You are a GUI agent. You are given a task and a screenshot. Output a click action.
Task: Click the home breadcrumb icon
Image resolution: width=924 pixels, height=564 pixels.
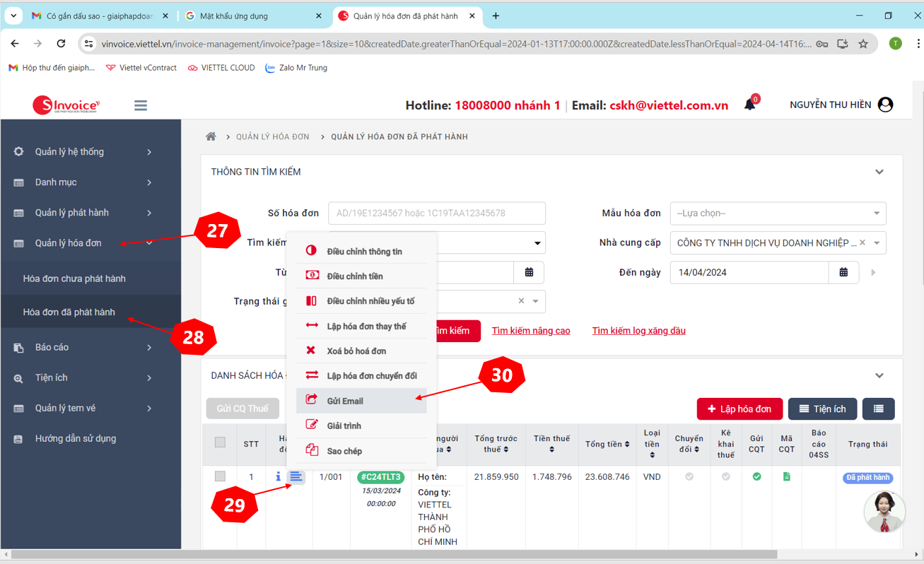[x=210, y=136]
